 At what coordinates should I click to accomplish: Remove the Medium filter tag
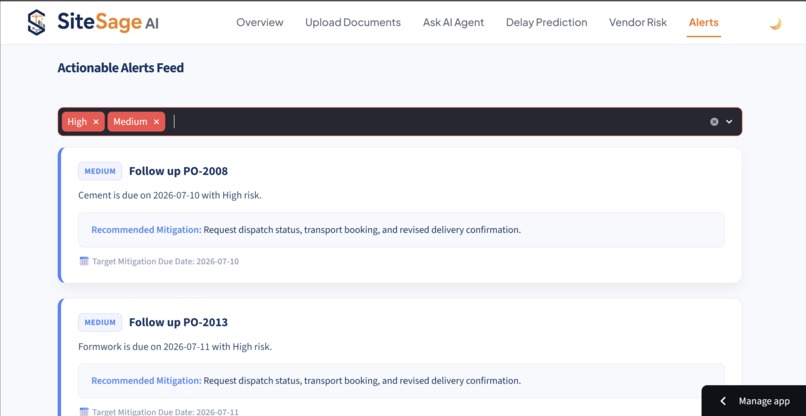pyautogui.click(x=156, y=122)
